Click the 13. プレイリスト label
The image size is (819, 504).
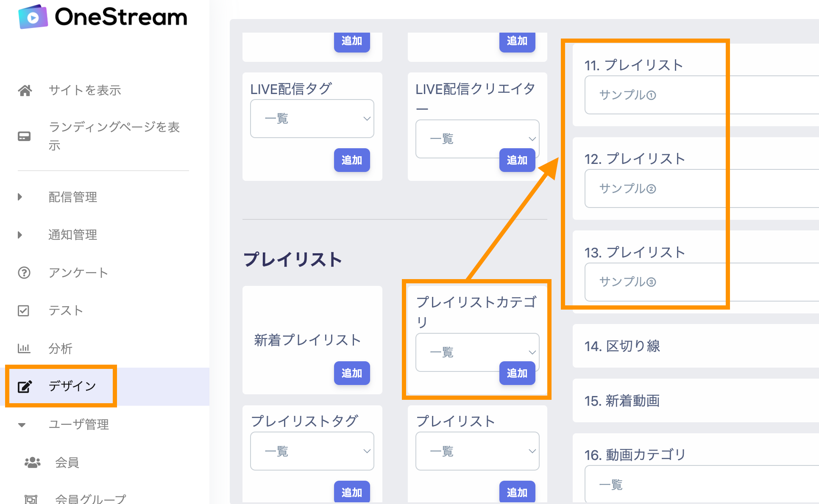pyautogui.click(x=635, y=252)
